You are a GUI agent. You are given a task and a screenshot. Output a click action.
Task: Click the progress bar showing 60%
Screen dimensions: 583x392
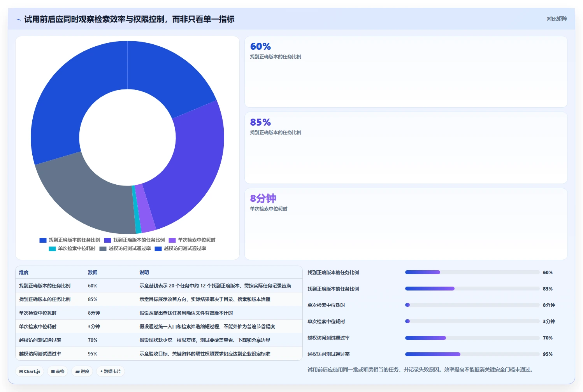click(x=472, y=272)
